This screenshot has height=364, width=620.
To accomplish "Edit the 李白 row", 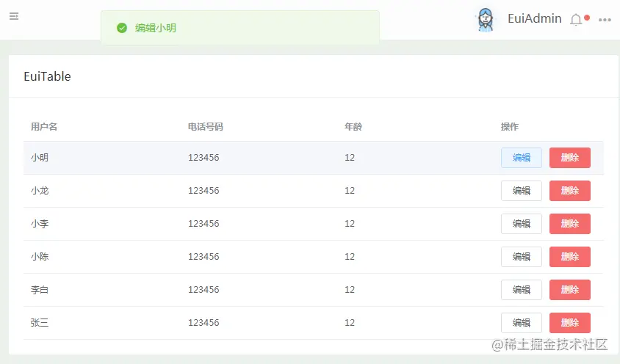I will (x=521, y=290).
